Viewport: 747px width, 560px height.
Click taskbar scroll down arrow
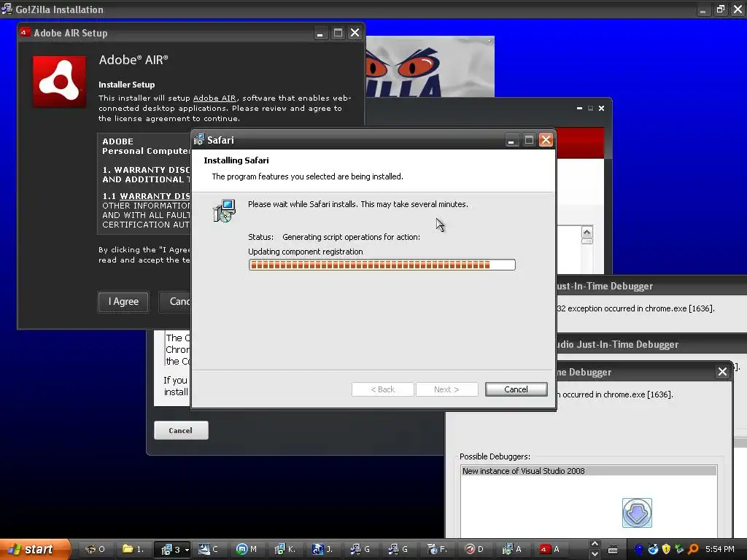click(x=595, y=554)
